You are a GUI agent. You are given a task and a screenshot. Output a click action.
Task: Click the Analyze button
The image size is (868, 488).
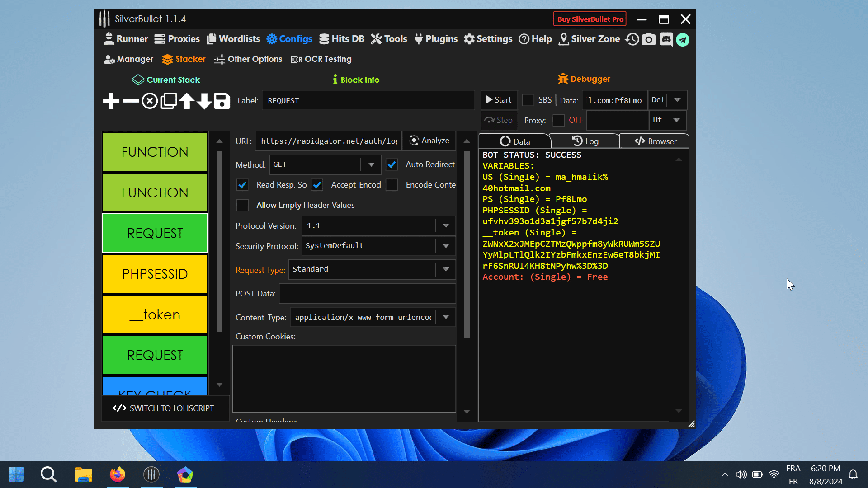click(x=429, y=141)
